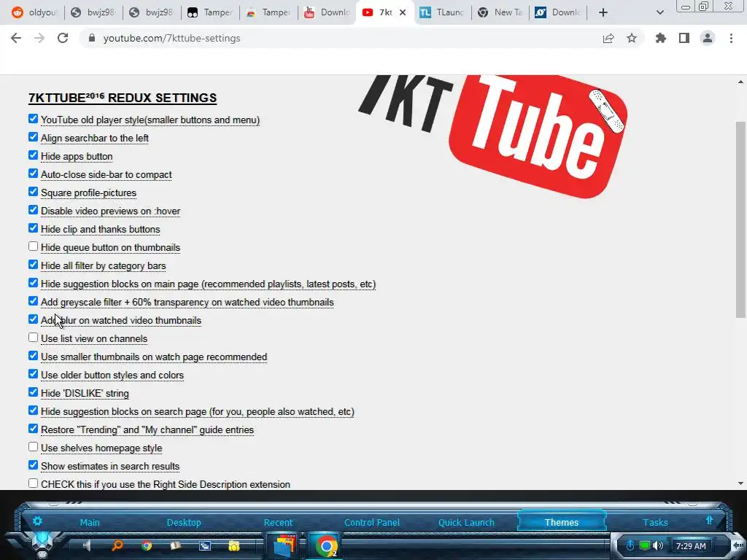Bookmark this page with the star icon
747x560 pixels.
[x=632, y=38]
